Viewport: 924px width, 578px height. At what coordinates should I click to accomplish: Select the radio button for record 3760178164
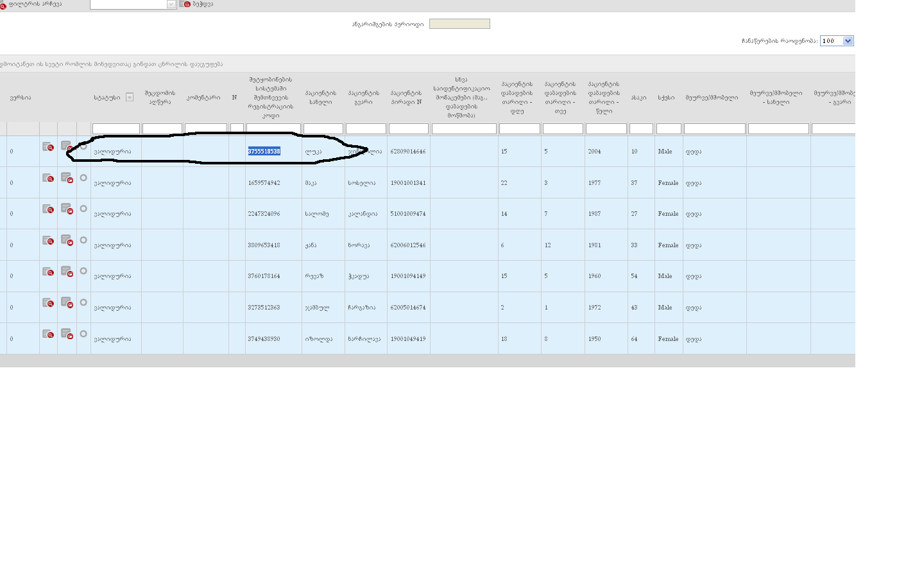tap(83, 271)
